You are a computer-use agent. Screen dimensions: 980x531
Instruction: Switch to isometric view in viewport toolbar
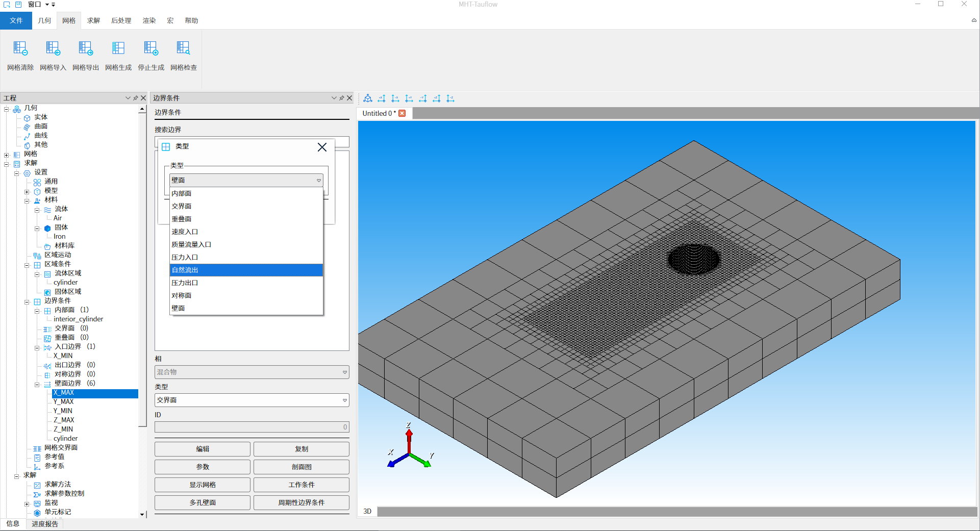pos(368,98)
